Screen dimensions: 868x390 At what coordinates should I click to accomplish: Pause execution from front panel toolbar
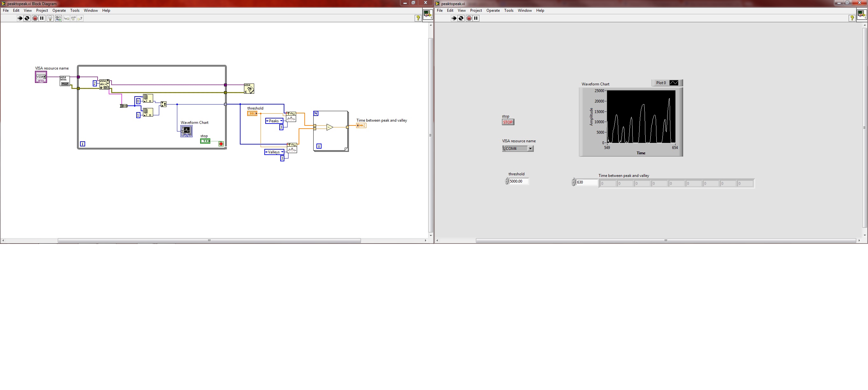tap(476, 18)
